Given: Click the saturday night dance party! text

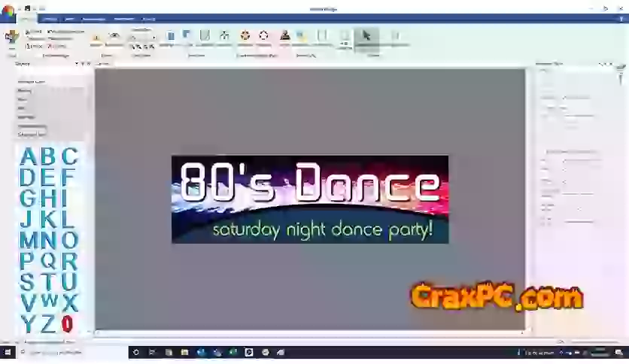Looking at the screenshot, I should tap(323, 229).
